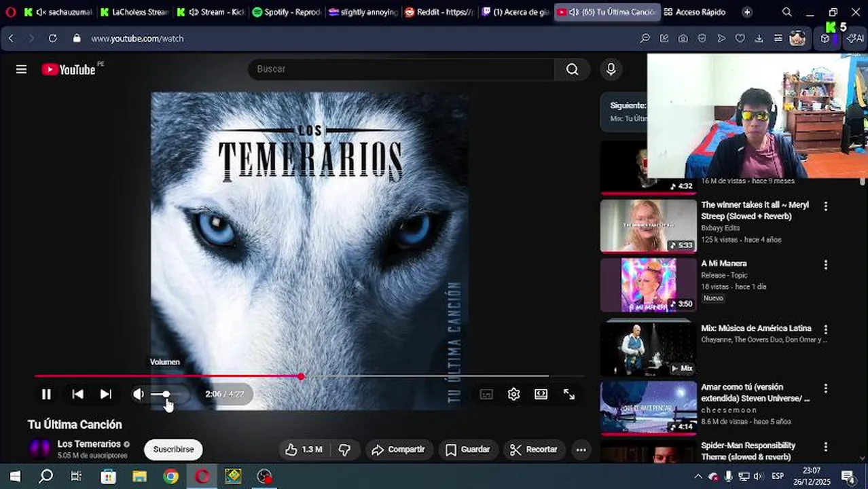Open Google Chrome from the taskbar

[x=170, y=476]
